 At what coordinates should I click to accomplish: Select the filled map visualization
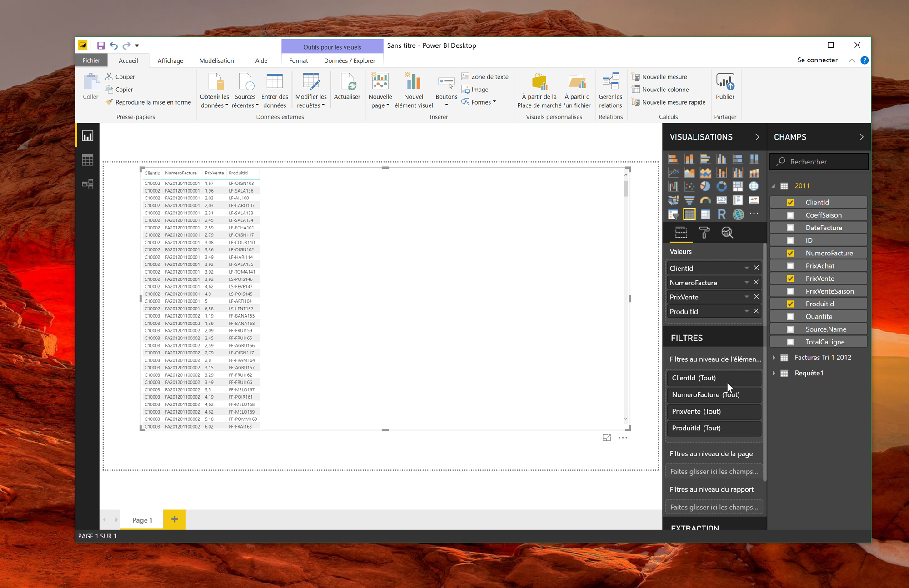[673, 200]
